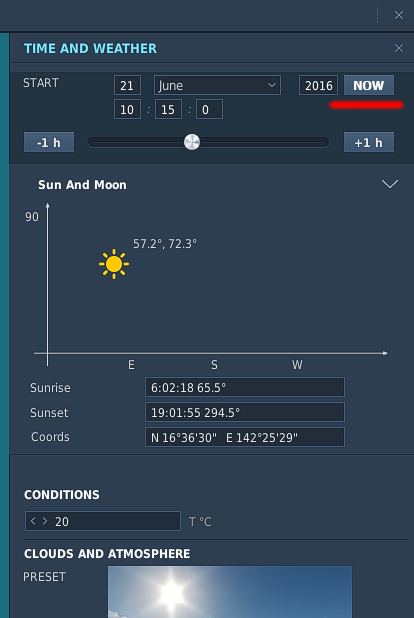The image size is (414, 618).
Task: Click the sun position text 57.2°, 72.3°
Action: pos(165,244)
